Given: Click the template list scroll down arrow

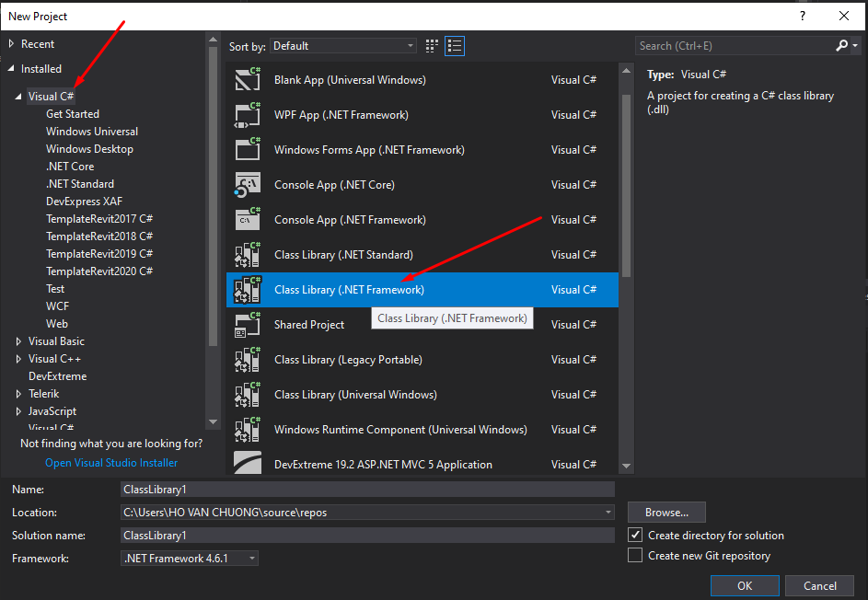Looking at the screenshot, I should 626,467.
